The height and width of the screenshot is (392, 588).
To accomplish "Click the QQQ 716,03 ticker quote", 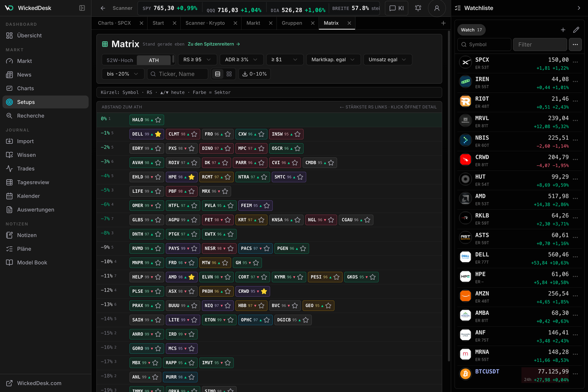I will click(234, 10).
